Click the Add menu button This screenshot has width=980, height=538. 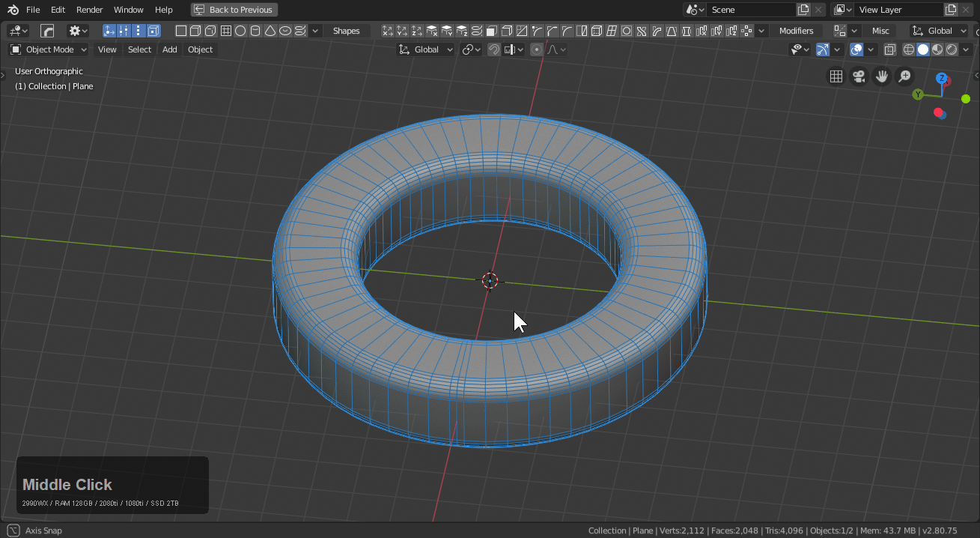tap(169, 49)
